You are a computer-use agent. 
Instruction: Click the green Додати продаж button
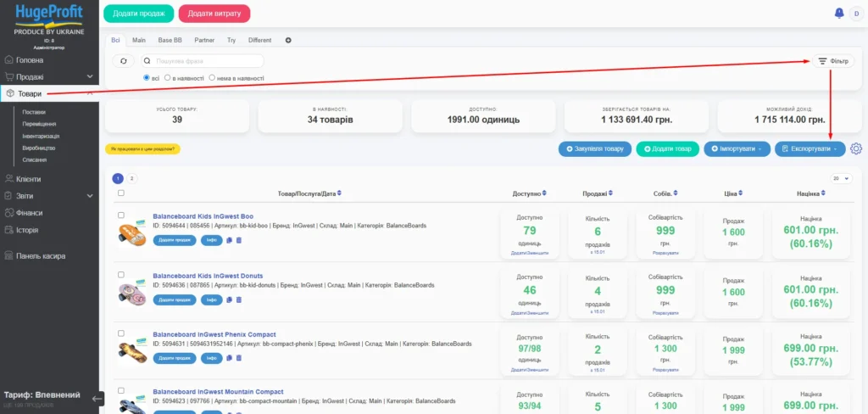pyautogui.click(x=138, y=14)
